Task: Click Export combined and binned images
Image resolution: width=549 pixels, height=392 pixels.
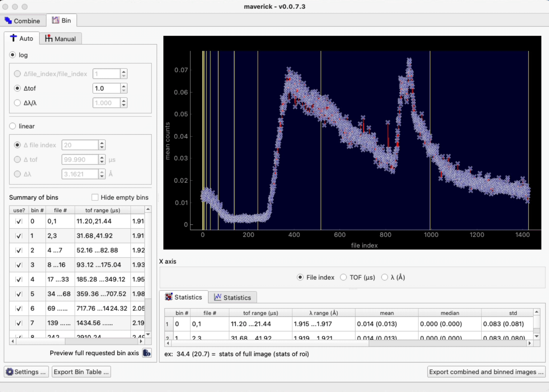Action: (x=486, y=372)
